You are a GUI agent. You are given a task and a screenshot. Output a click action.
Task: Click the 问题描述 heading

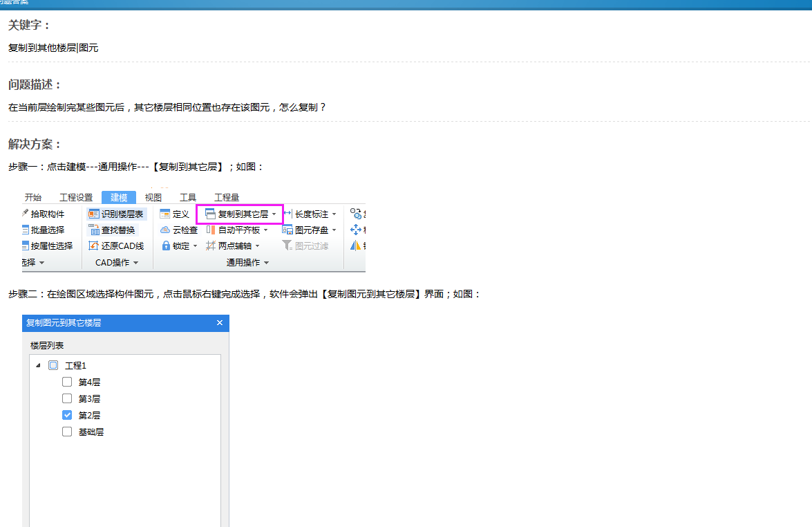(x=35, y=84)
